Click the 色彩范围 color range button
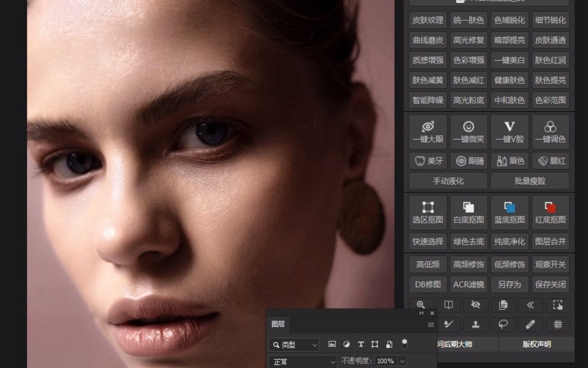588x368 pixels. [550, 100]
